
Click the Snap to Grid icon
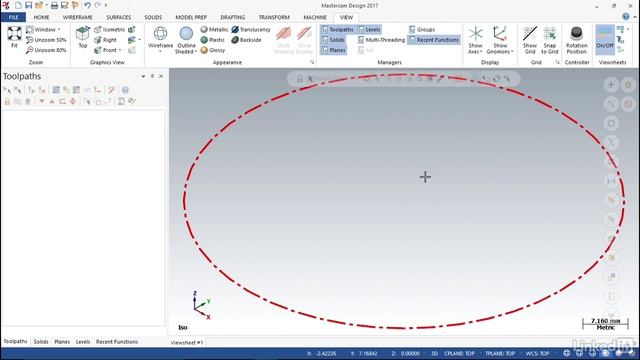point(550,34)
